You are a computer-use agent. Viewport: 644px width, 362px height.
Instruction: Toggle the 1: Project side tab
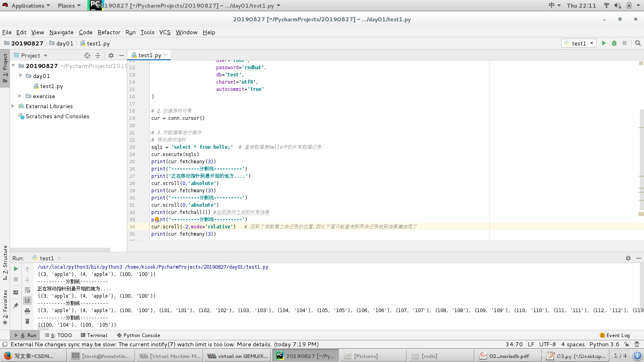pyautogui.click(x=5, y=68)
